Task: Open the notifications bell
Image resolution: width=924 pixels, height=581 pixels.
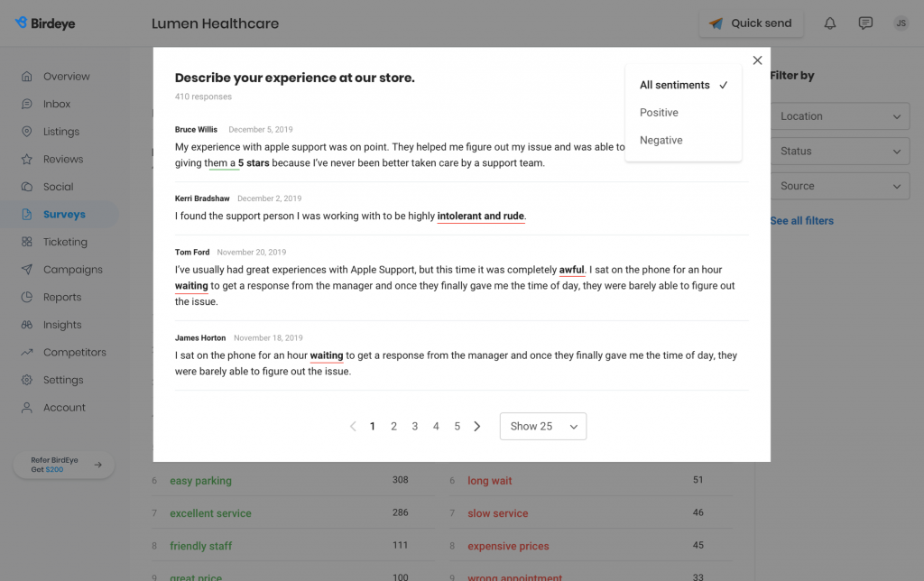Action: pyautogui.click(x=829, y=23)
